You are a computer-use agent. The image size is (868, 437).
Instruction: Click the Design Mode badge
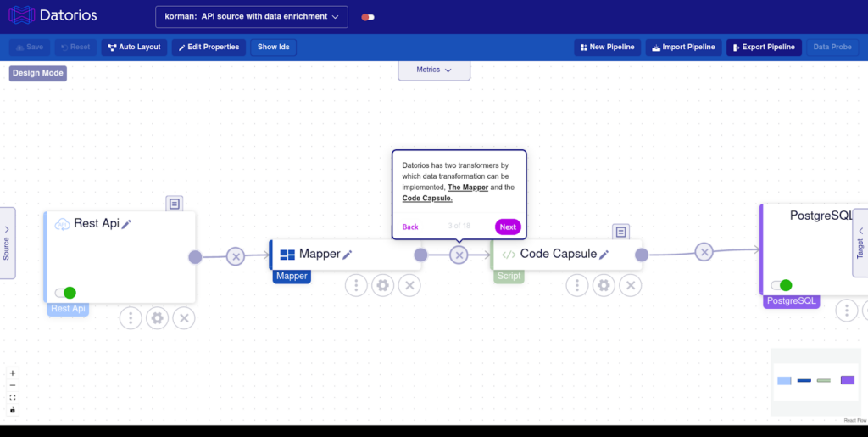click(37, 73)
